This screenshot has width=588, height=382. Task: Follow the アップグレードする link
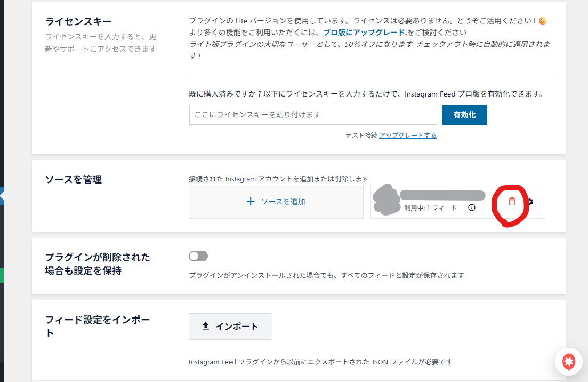coord(407,136)
